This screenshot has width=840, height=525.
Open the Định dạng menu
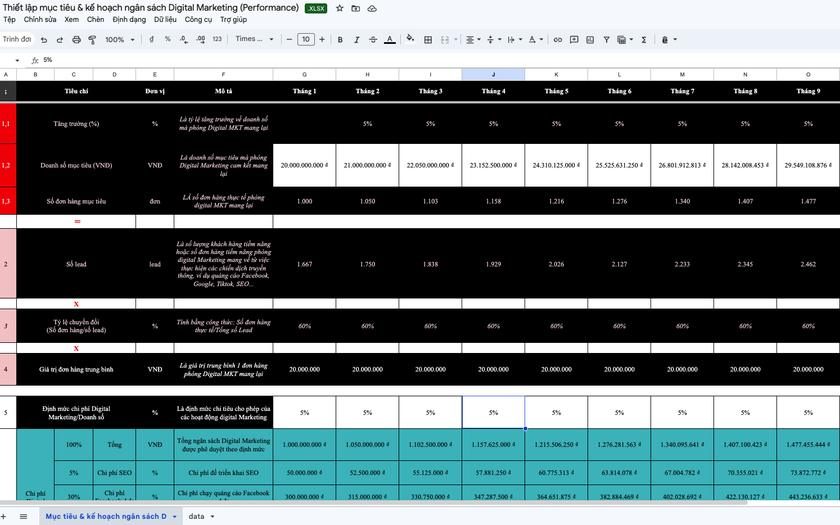[x=129, y=19]
